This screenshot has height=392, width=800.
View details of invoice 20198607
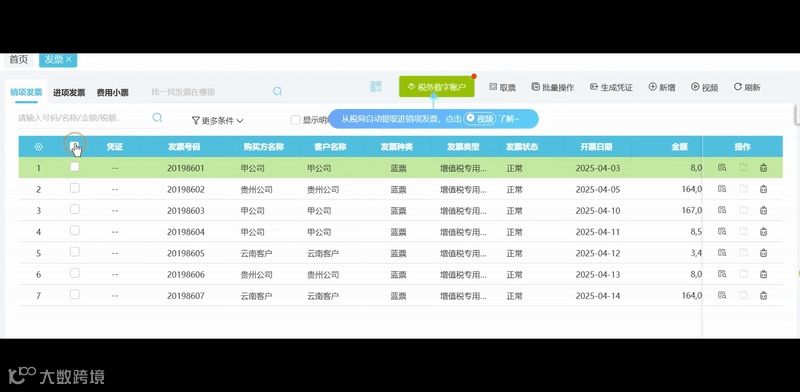coord(722,295)
